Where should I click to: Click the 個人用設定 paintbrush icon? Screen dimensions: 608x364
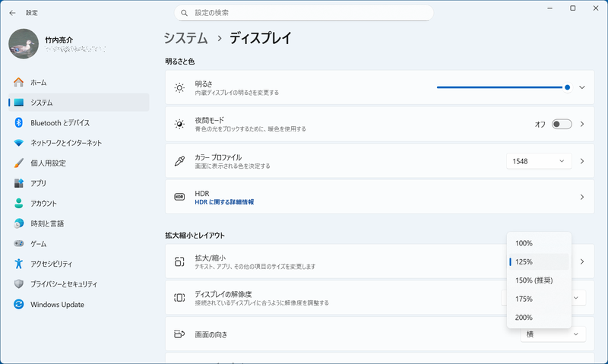pyautogui.click(x=18, y=163)
